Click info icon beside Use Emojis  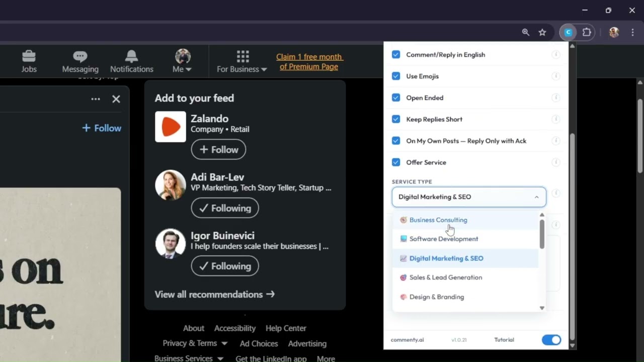click(x=556, y=76)
